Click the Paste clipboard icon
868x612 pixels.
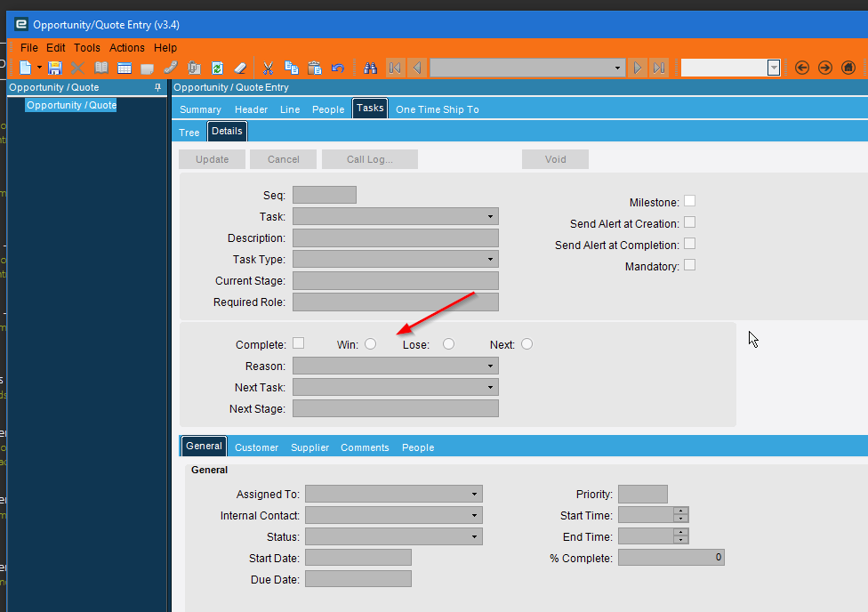315,68
